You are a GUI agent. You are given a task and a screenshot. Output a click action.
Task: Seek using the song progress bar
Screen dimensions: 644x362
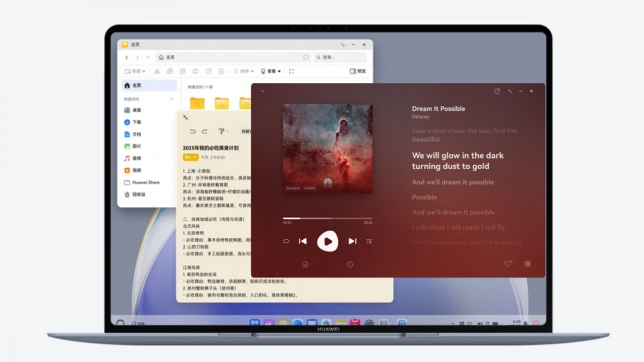328,218
